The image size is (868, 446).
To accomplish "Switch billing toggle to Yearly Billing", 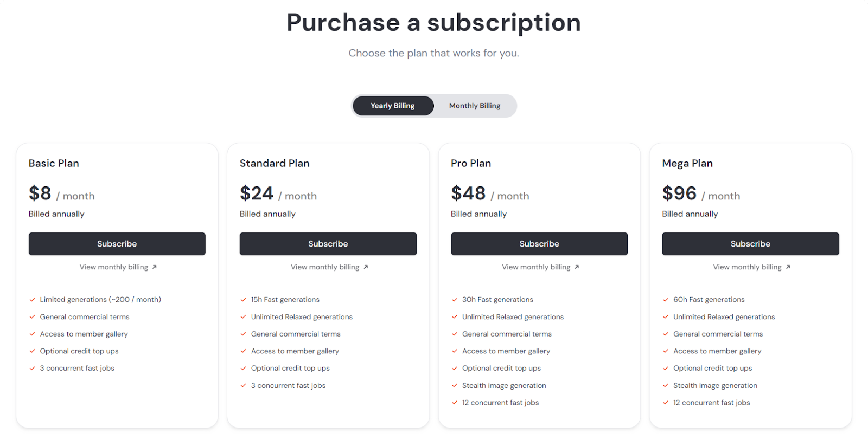I will tap(393, 106).
